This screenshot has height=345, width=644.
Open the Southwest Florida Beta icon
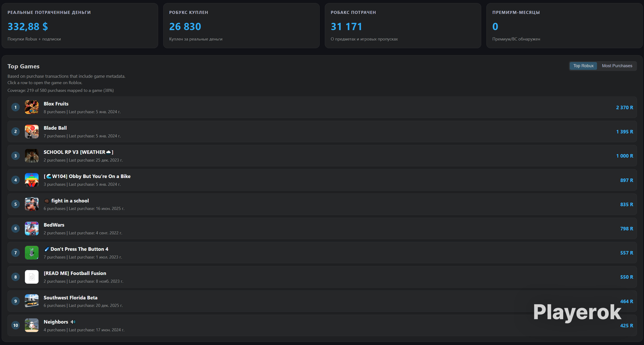32,301
